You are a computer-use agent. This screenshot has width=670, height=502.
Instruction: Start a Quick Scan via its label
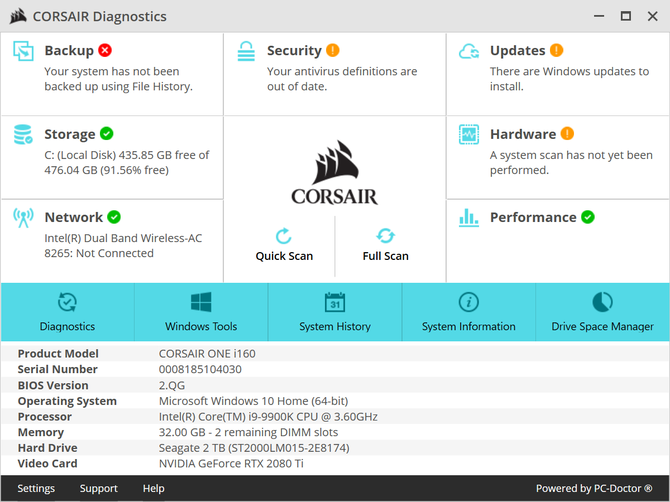[x=284, y=256]
